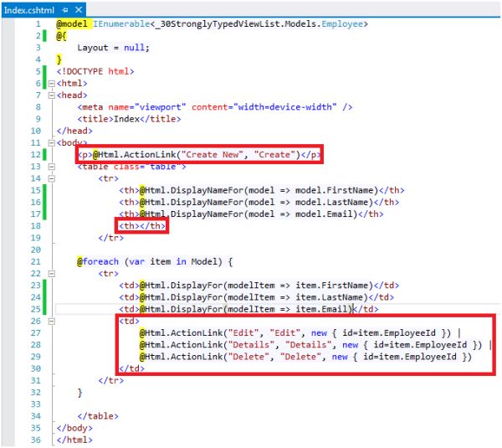Click the "Delete" ActionLink on line 29
This screenshot has width=502, height=448.
coord(305,357)
